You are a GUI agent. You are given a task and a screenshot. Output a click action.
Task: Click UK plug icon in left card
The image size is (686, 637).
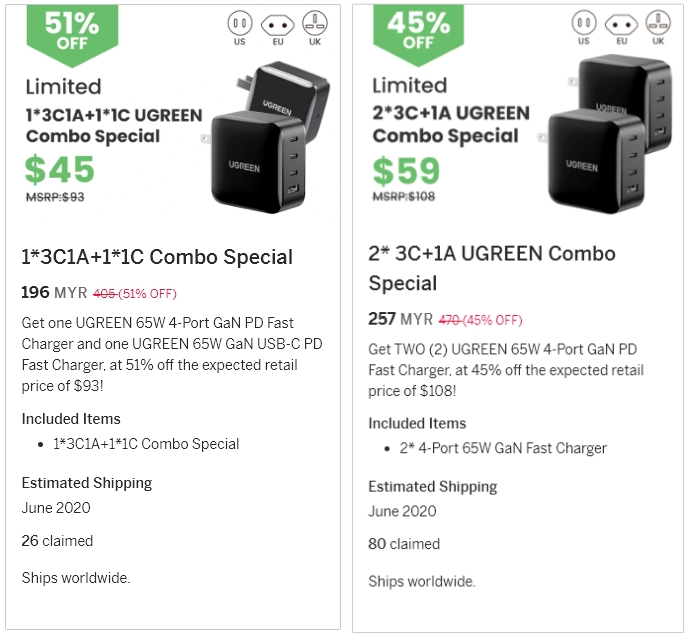(x=314, y=24)
